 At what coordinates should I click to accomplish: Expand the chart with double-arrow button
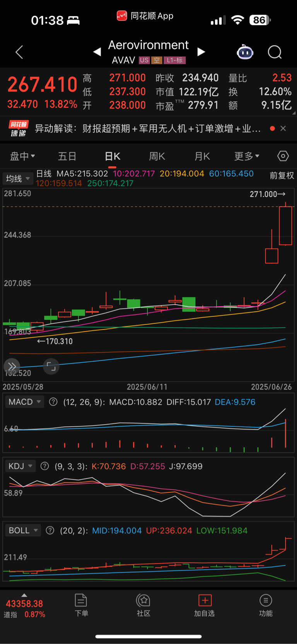pyautogui.click(x=12, y=366)
